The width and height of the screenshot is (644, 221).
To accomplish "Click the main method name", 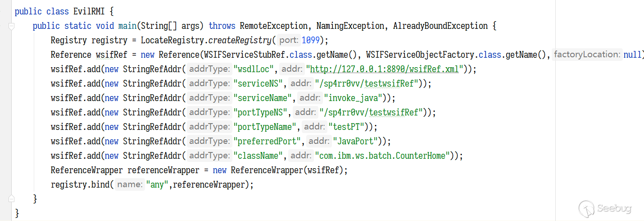I will (x=127, y=26).
